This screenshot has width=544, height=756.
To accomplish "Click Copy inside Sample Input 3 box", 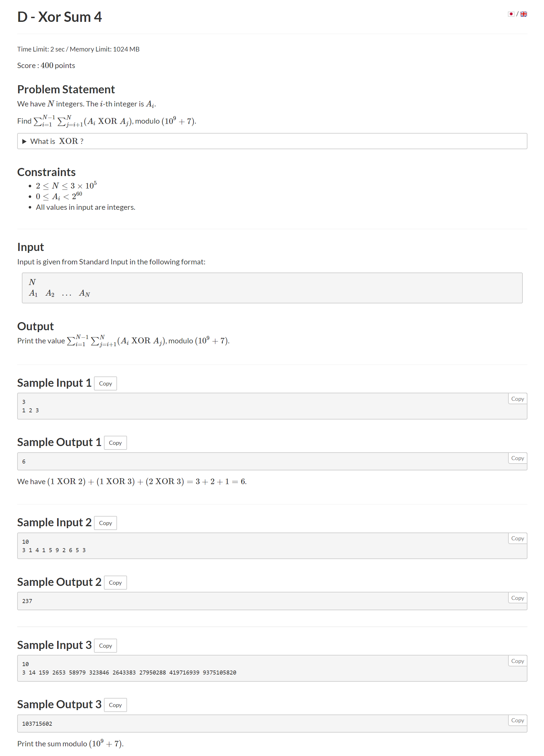I will click(517, 661).
